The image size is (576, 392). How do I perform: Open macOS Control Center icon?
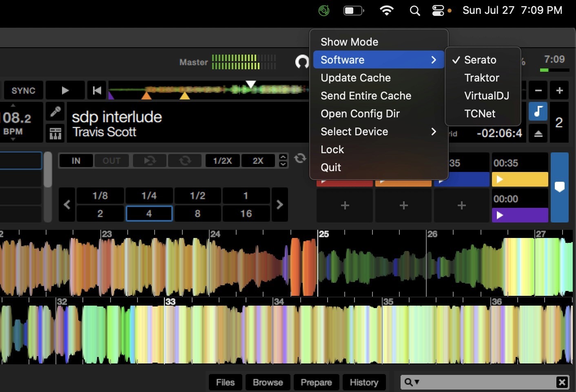click(x=438, y=11)
